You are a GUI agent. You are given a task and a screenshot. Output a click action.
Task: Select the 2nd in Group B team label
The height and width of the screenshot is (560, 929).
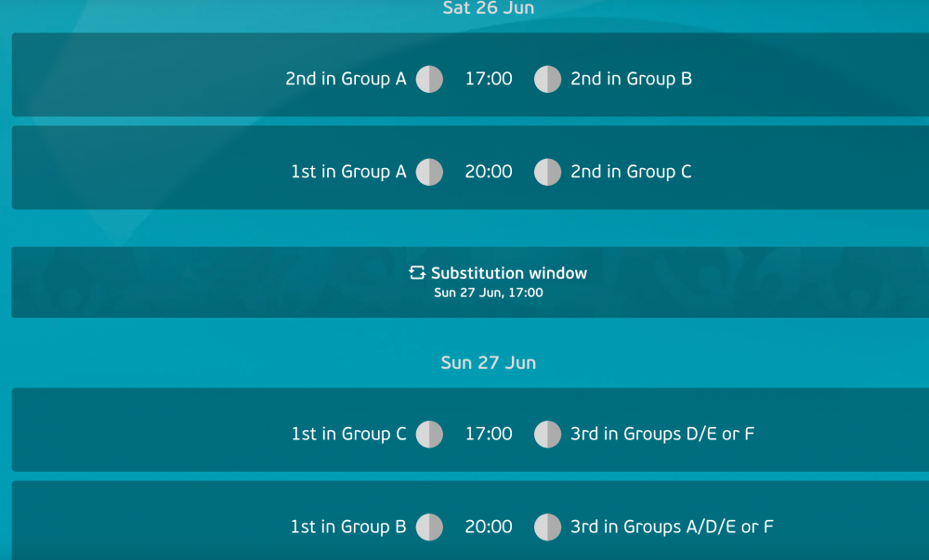click(631, 79)
